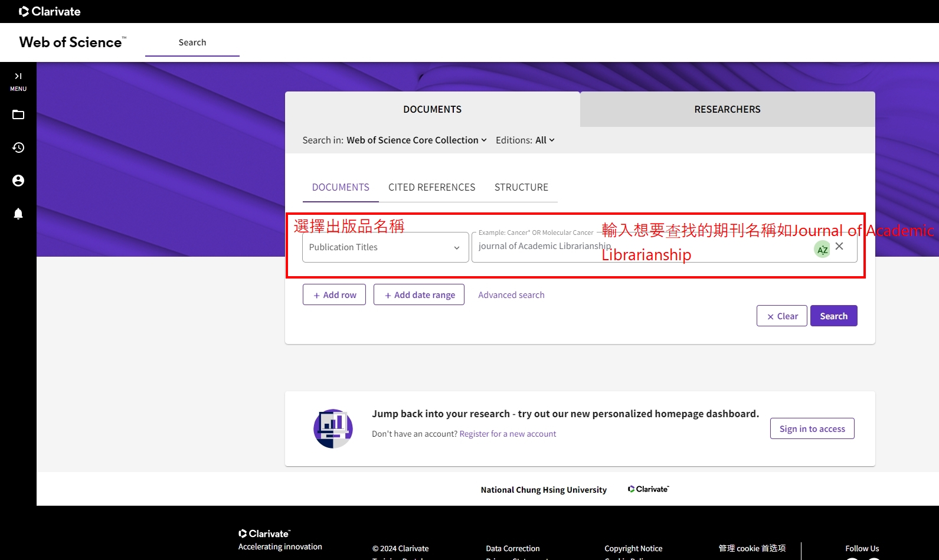Open notifications bell icon

(x=18, y=214)
